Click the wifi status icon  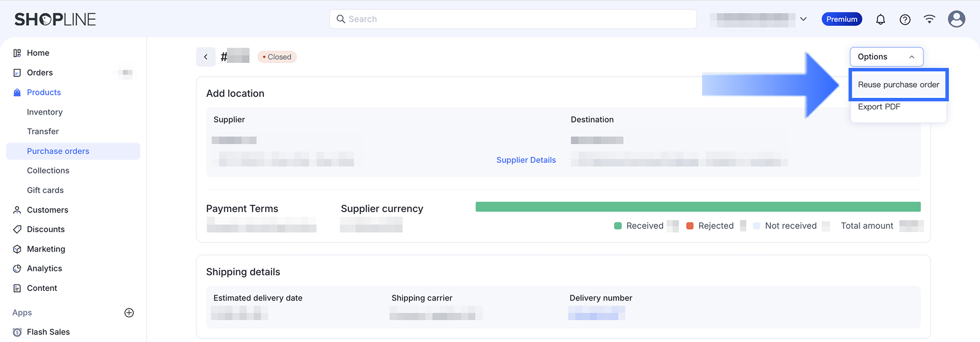[929, 19]
